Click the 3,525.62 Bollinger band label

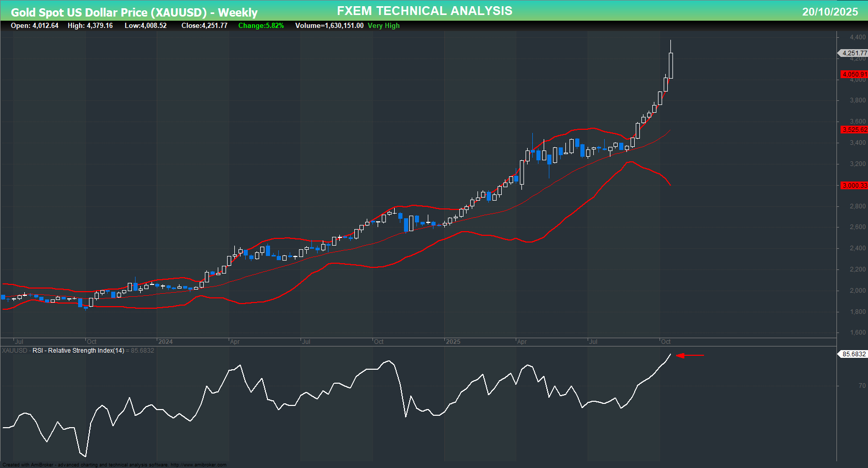(854, 130)
